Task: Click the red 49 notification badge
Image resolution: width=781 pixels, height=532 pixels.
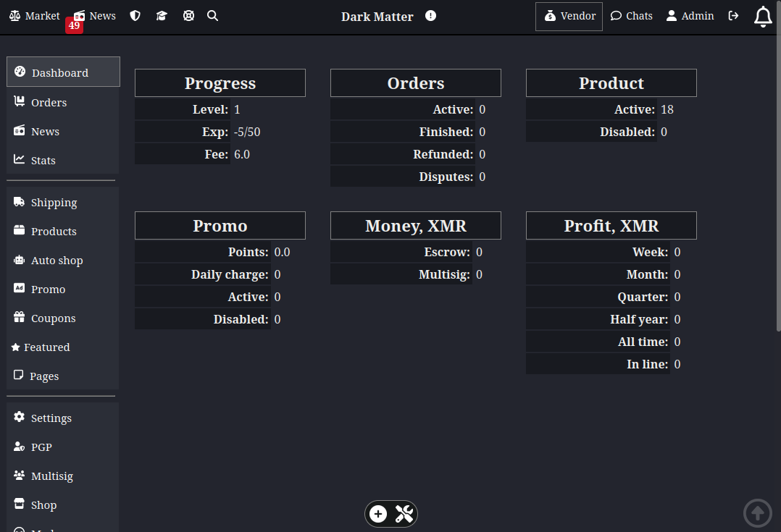Action: point(74,25)
